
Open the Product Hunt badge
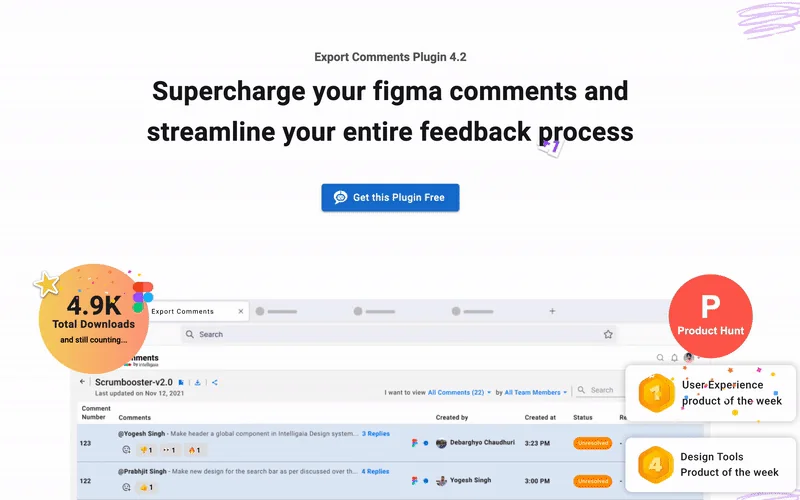(710, 316)
